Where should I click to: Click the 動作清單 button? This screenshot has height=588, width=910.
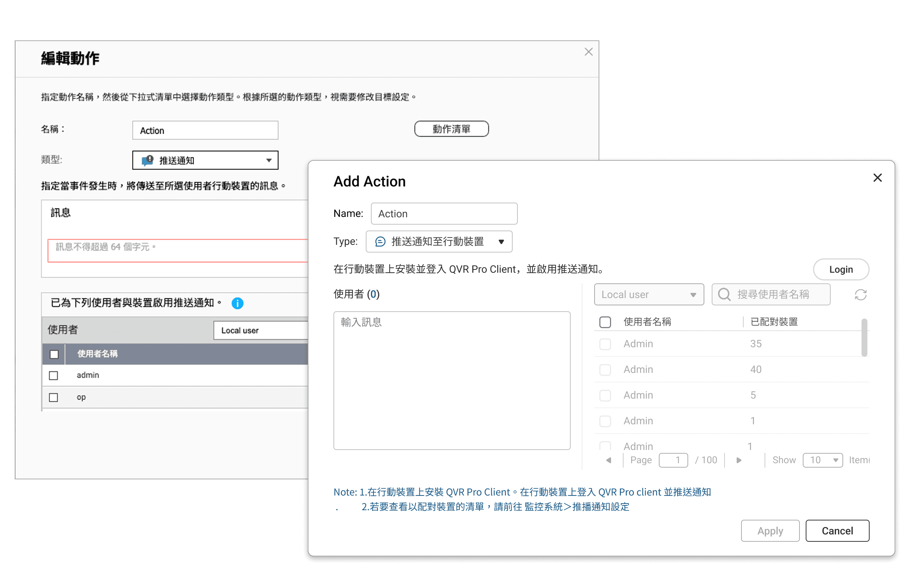click(x=451, y=129)
